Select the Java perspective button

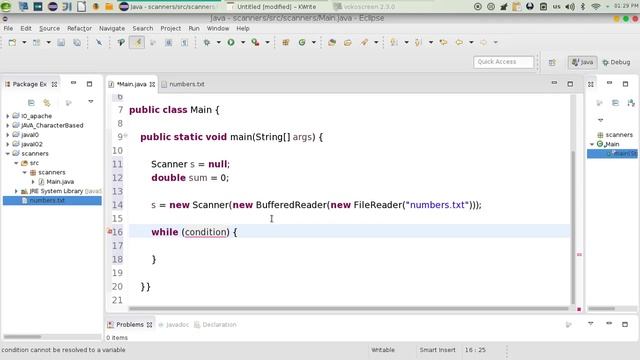(x=582, y=62)
